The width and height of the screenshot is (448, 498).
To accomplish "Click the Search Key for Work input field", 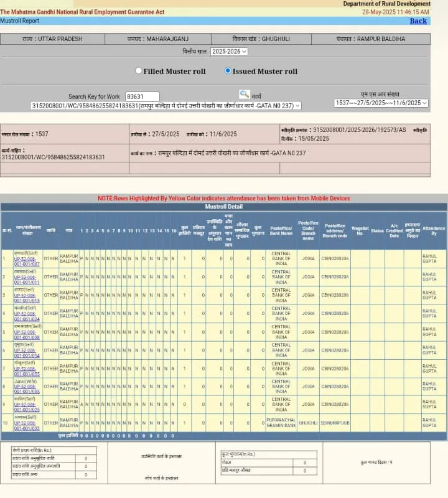I will 142,96.
